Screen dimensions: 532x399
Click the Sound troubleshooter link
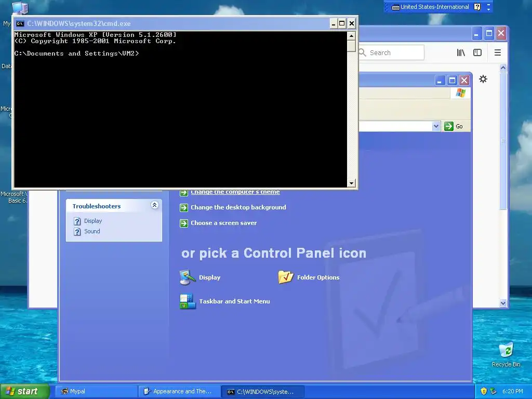click(92, 231)
